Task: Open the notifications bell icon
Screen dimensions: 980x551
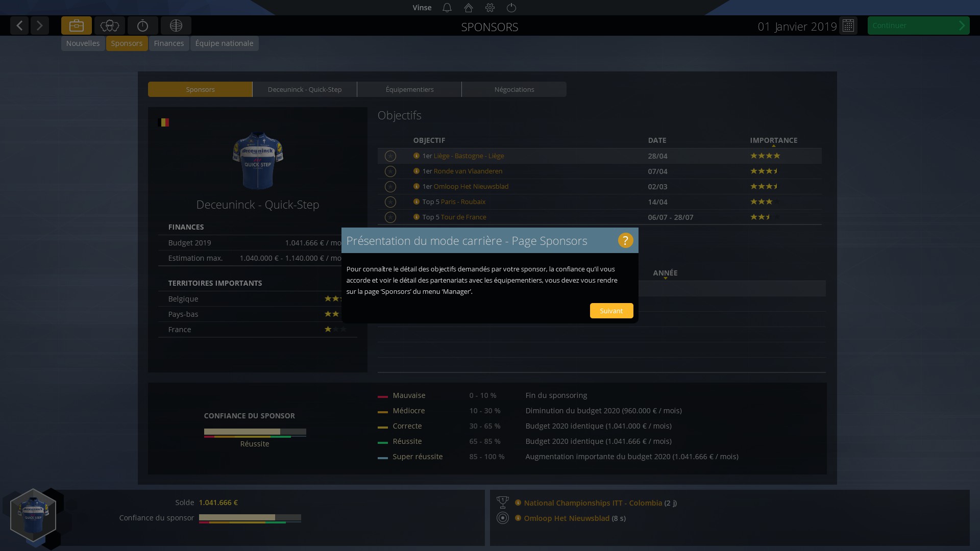Action: pos(447,8)
